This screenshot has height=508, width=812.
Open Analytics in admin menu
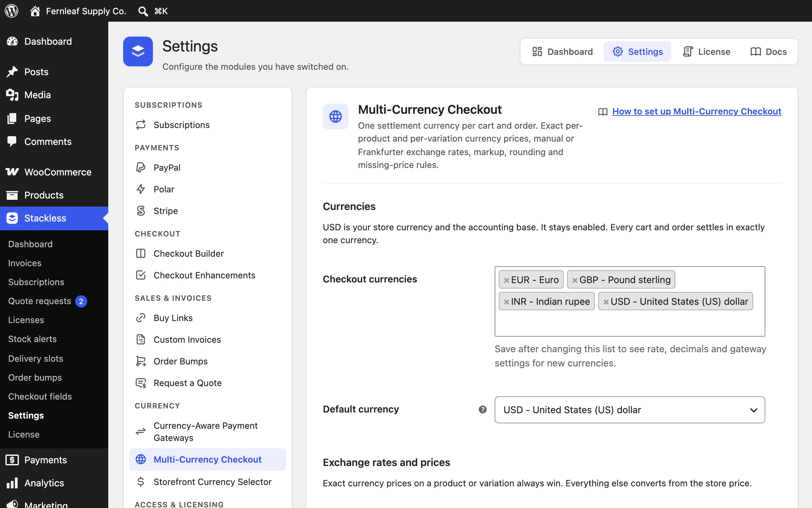[x=54, y=483]
